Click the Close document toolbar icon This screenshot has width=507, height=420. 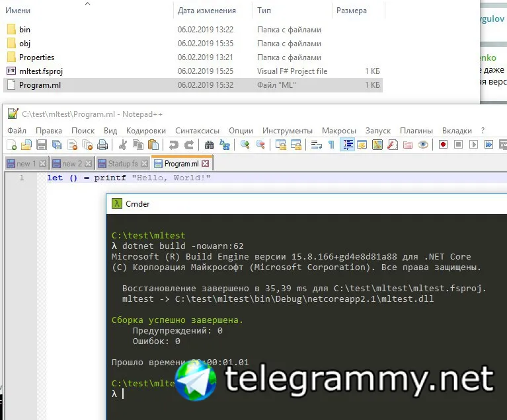pyautogui.click(x=72, y=145)
